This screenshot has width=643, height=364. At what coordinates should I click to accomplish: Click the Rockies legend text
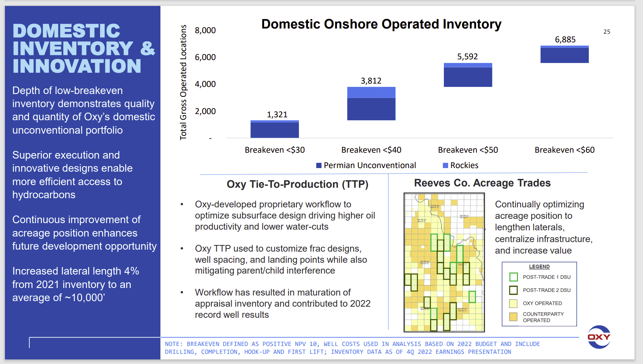464,165
